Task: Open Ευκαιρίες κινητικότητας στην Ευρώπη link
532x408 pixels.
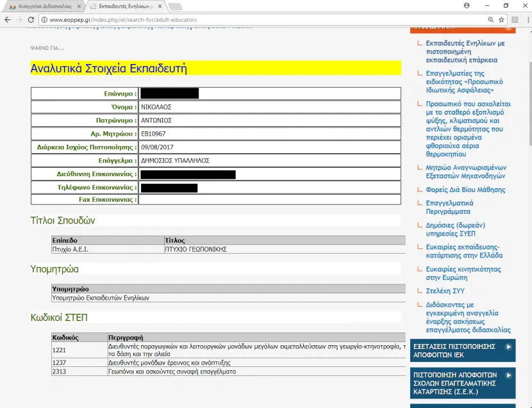Action: (463, 273)
